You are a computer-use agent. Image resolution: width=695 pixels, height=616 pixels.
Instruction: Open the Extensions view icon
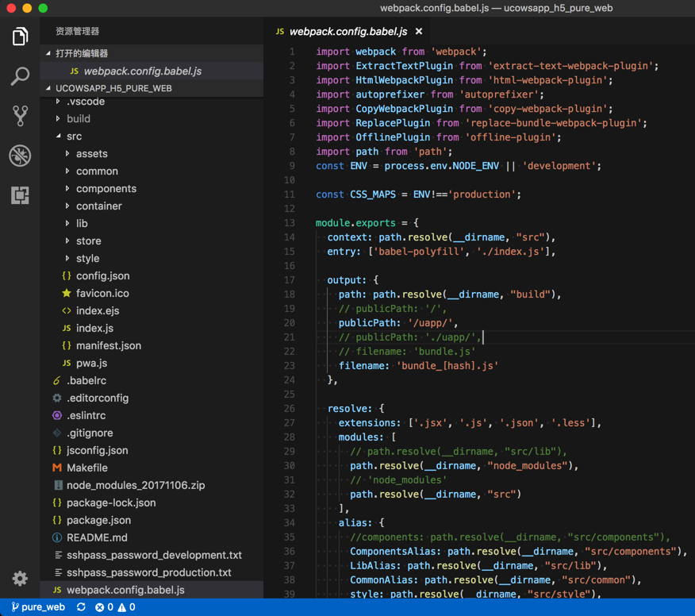tap(20, 195)
